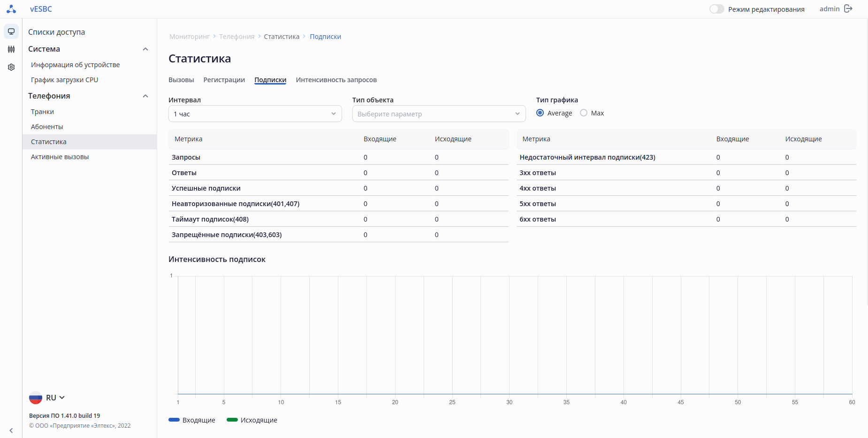This screenshot has height=438, width=868.
Task: Click the Russian flag language icon
Action: 36,398
